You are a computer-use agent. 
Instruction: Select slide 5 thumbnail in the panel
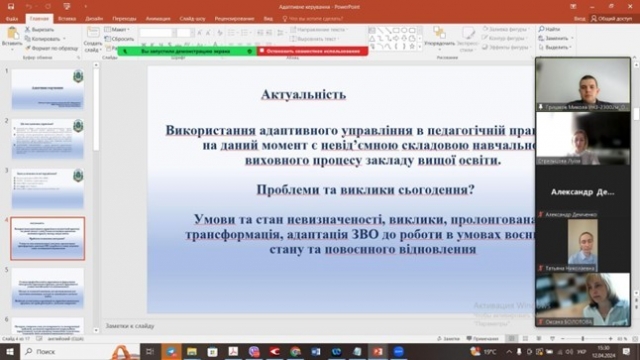(x=48, y=288)
